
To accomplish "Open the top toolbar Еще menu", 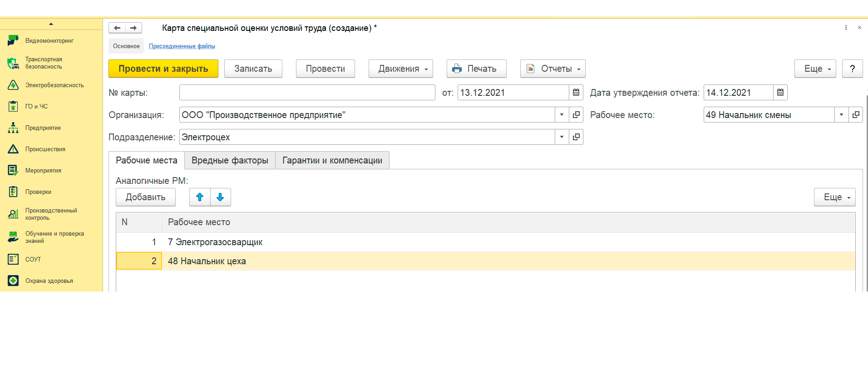I will 815,69.
